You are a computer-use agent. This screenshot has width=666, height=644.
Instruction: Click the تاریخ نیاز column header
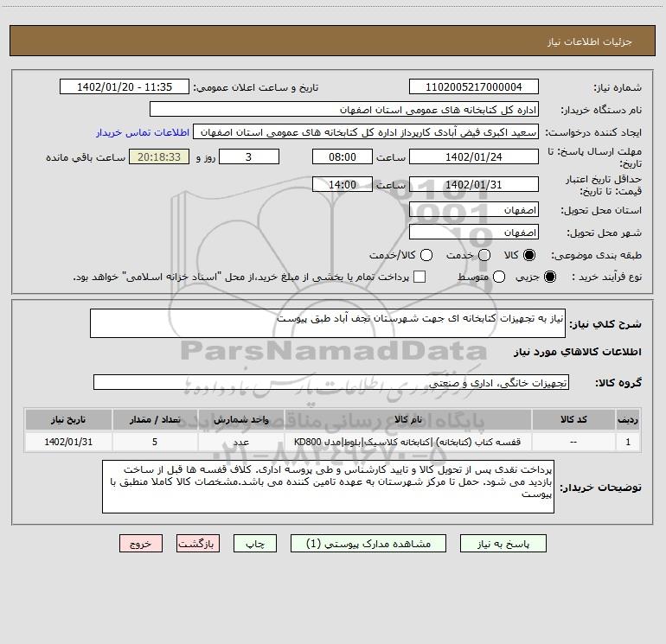68,420
